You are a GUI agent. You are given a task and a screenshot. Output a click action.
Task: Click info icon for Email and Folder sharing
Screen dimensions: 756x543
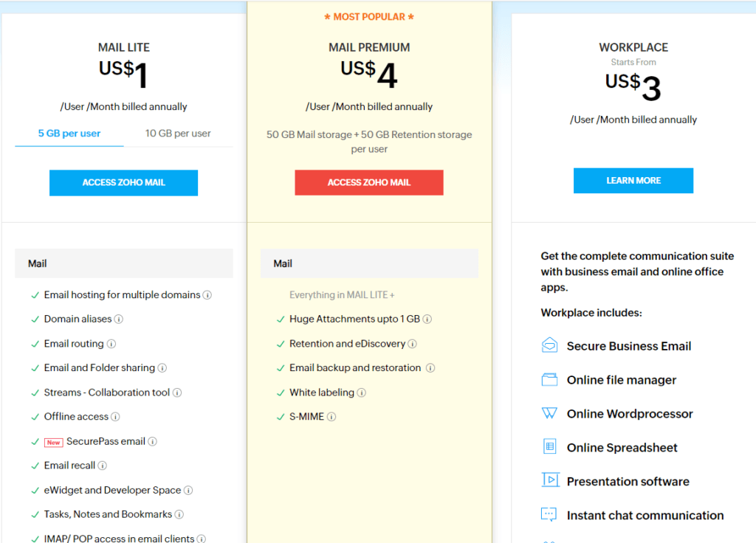(x=162, y=368)
